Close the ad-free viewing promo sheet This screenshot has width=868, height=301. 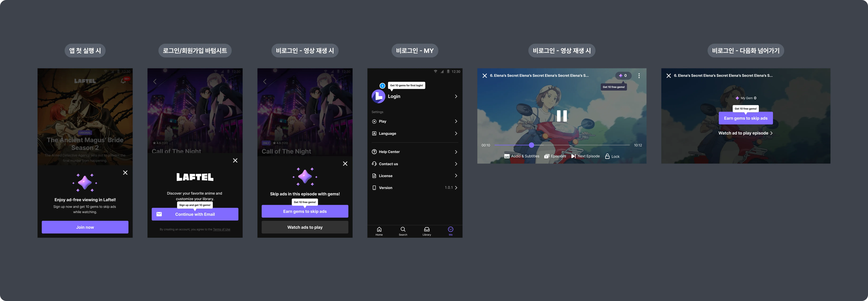click(125, 173)
